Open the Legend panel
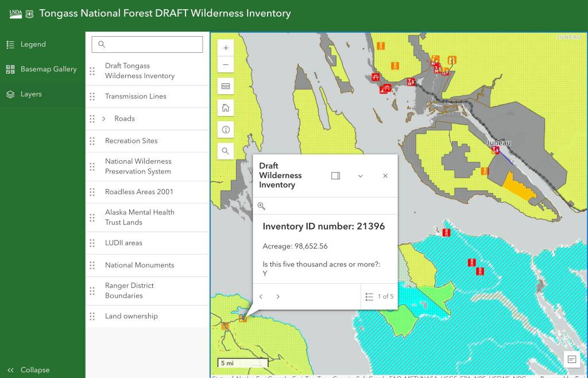This screenshot has height=378, width=588. 33,44
